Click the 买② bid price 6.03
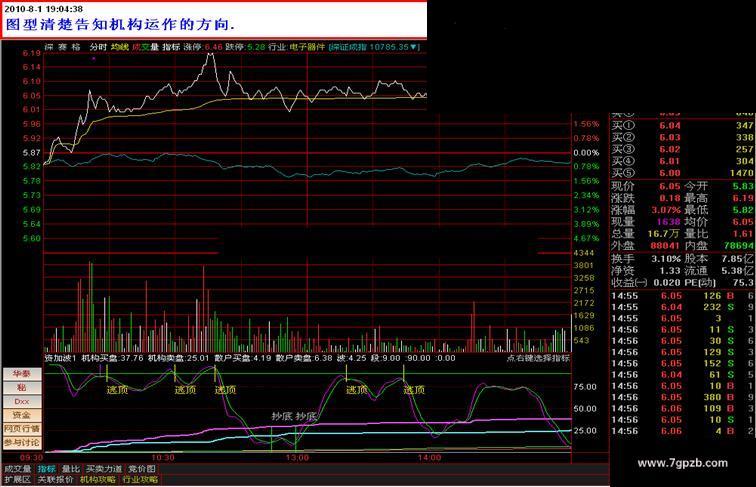Screen dimensions: 756x487 (670, 137)
